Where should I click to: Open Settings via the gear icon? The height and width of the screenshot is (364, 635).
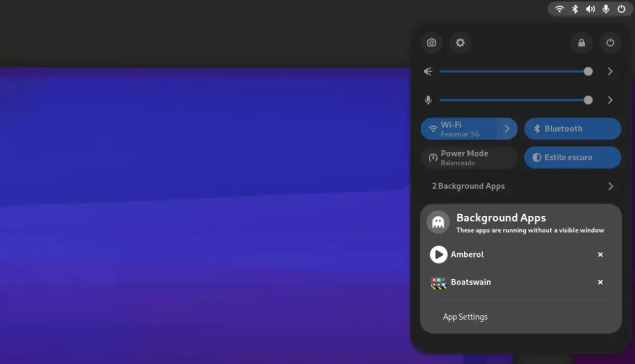(460, 43)
